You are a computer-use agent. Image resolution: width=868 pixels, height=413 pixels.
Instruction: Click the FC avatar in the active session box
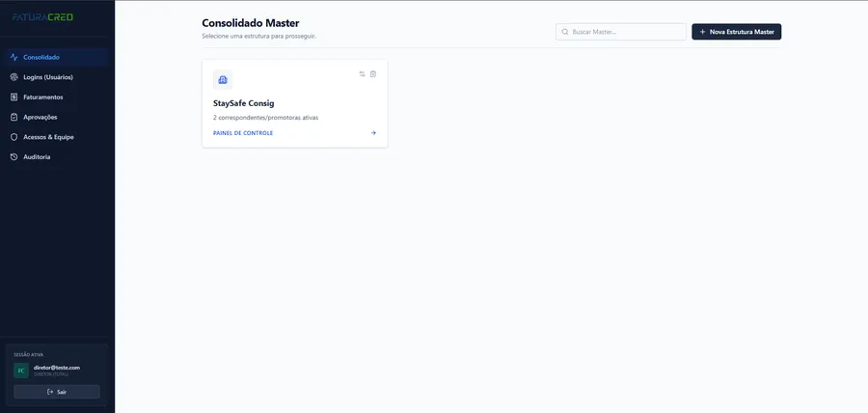point(21,371)
